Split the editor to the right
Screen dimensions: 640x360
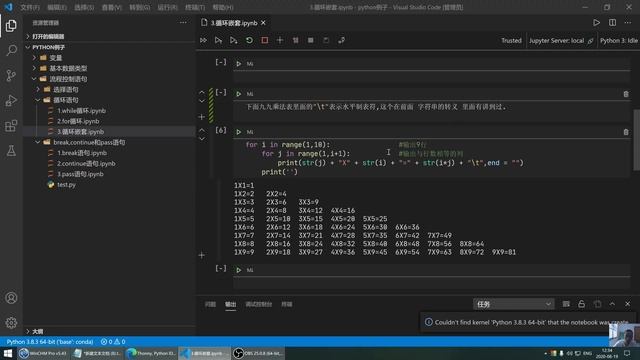pos(612,22)
